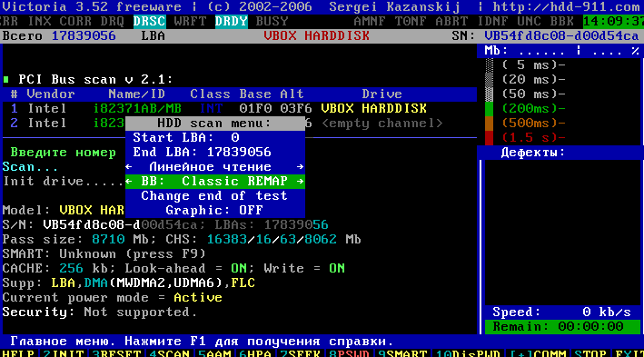Click left arrow of Линейное чтение option

tap(129, 167)
